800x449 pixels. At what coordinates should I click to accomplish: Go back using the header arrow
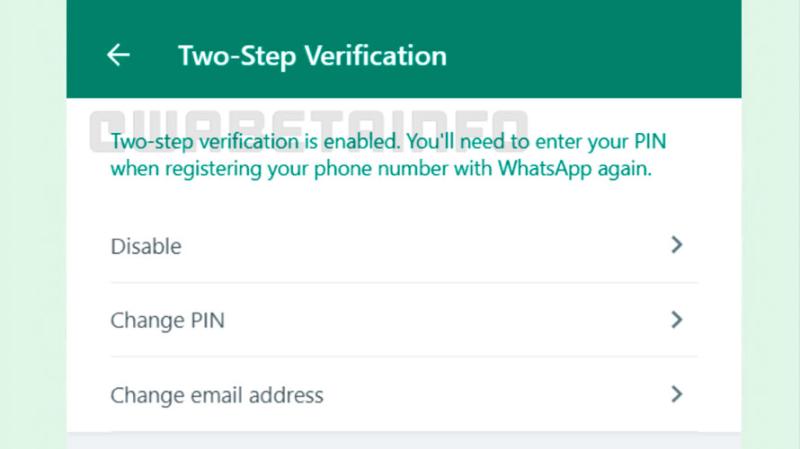[x=118, y=55]
